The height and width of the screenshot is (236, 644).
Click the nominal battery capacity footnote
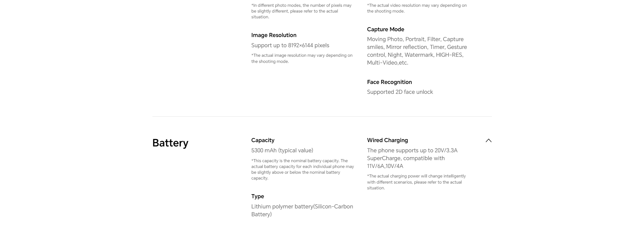pos(302,169)
